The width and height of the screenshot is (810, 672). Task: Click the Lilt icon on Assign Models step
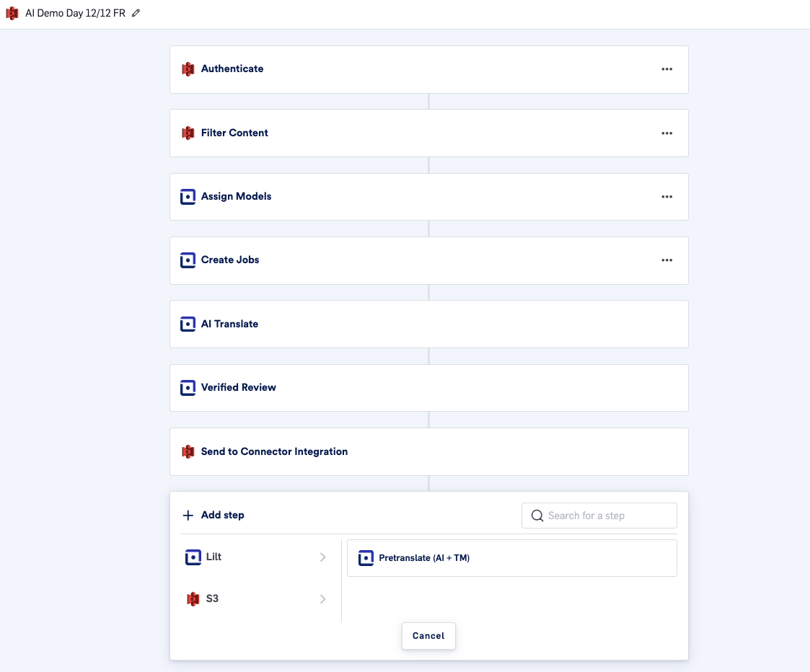(188, 197)
